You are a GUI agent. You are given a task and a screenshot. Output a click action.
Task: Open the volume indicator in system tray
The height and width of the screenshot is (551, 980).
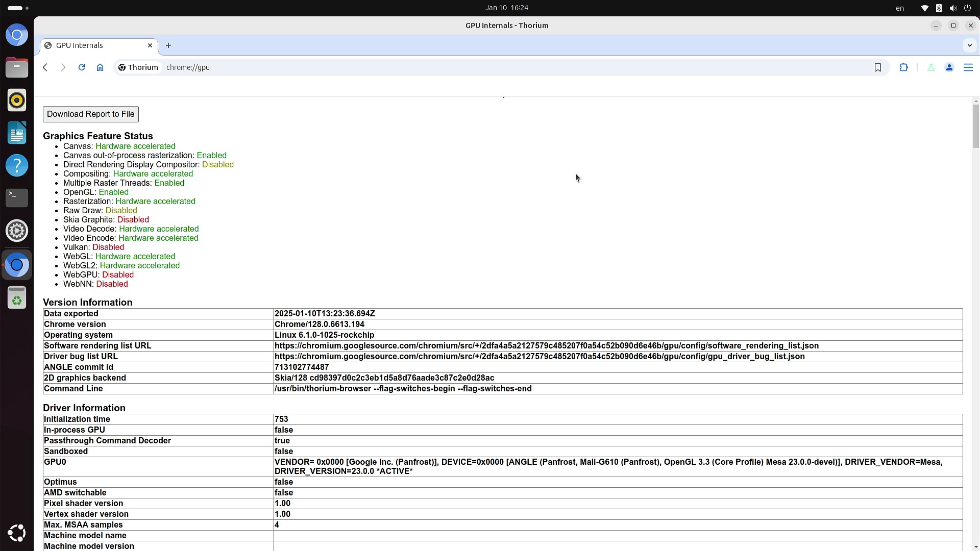(953, 8)
